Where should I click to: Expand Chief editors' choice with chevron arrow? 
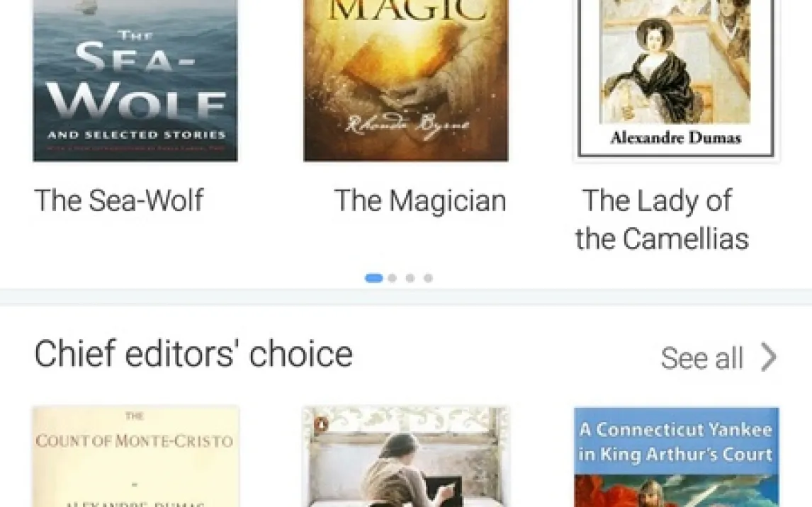[769, 357]
